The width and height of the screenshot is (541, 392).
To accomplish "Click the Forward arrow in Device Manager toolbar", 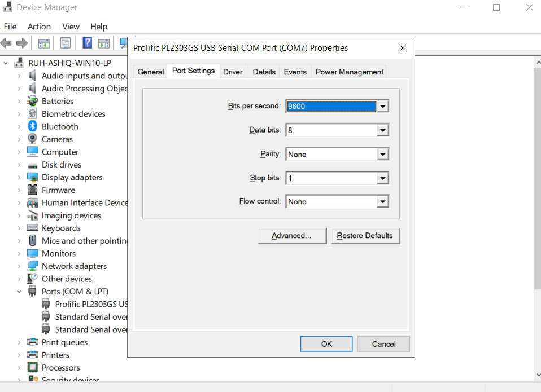I will tap(21, 43).
